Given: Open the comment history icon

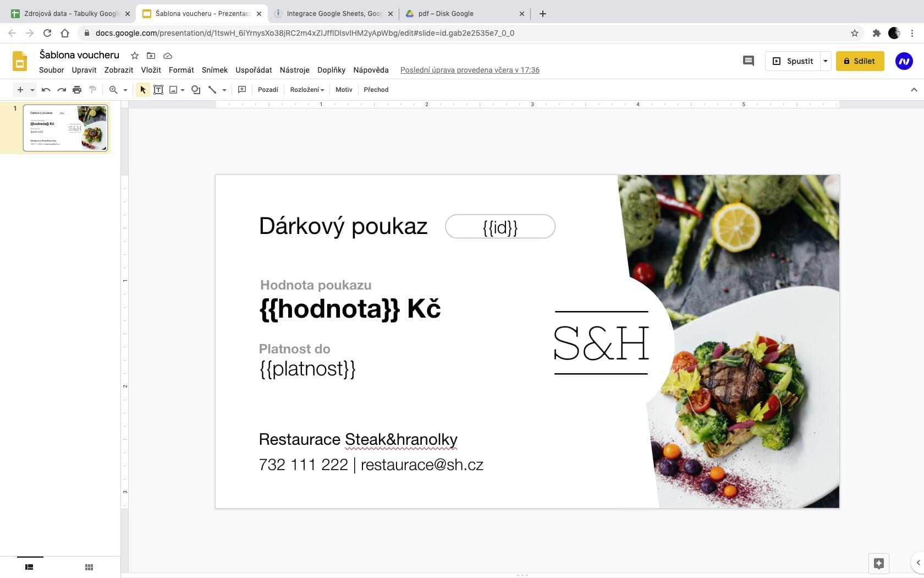Looking at the screenshot, I should click(x=748, y=61).
